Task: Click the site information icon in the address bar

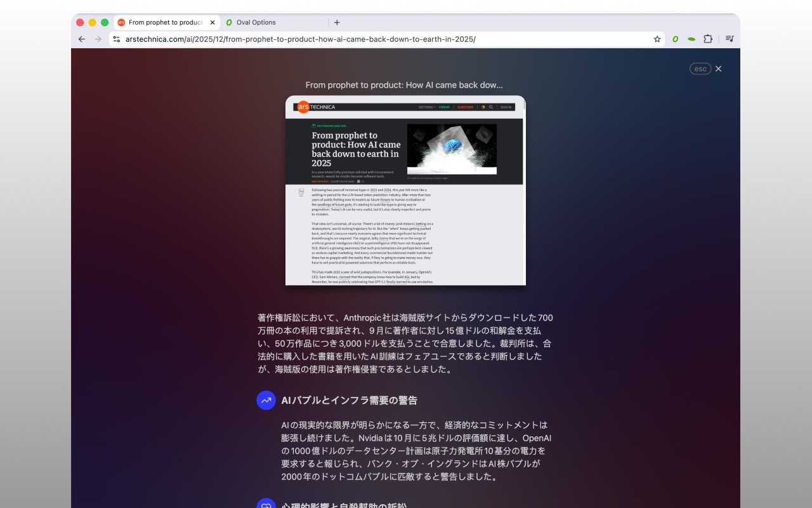Action: (x=116, y=39)
